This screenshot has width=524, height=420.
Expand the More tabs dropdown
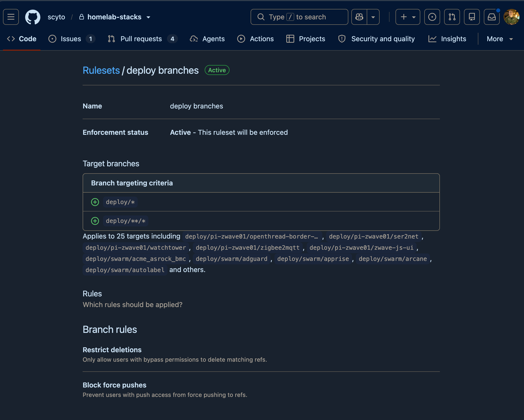point(500,39)
